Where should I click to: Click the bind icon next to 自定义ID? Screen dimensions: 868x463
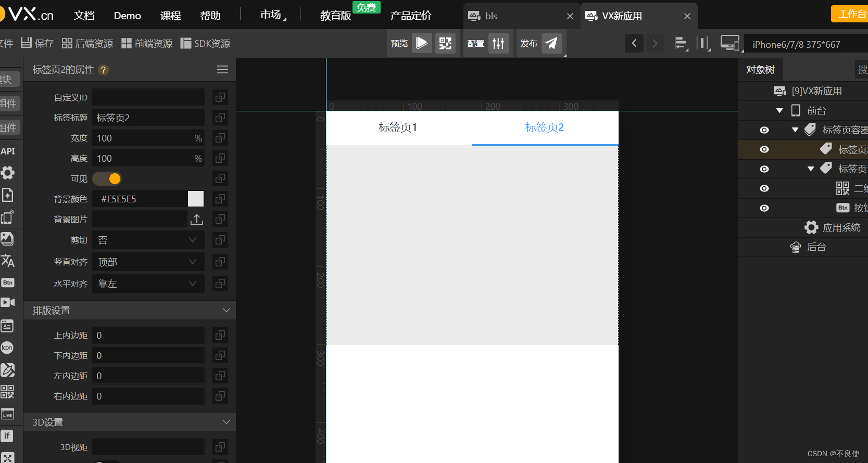tap(220, 97)
